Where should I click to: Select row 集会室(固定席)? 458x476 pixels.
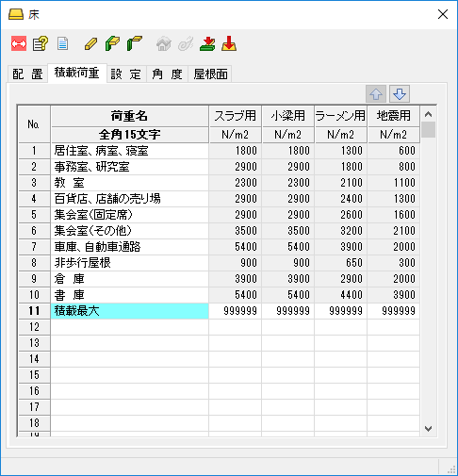pos(130,215)
